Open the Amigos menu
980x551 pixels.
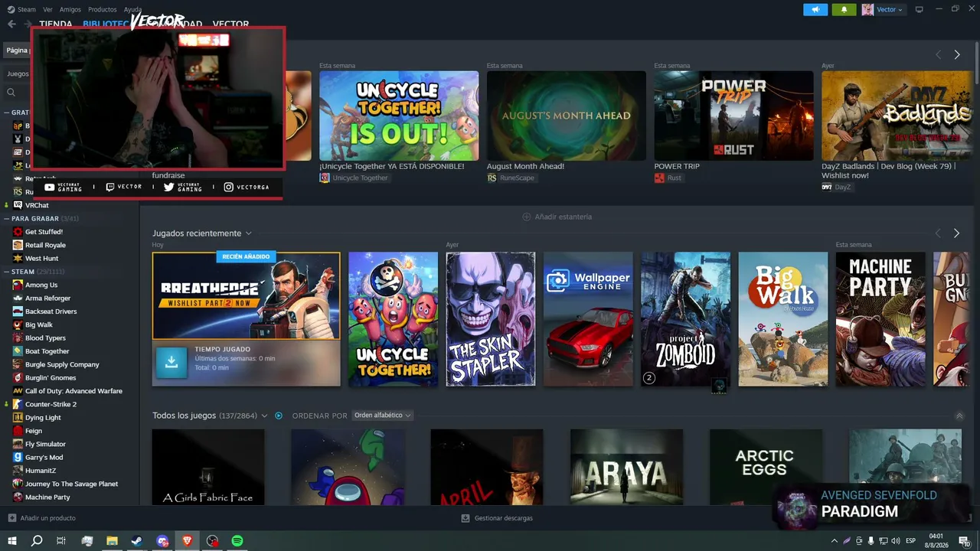point(70,9)
